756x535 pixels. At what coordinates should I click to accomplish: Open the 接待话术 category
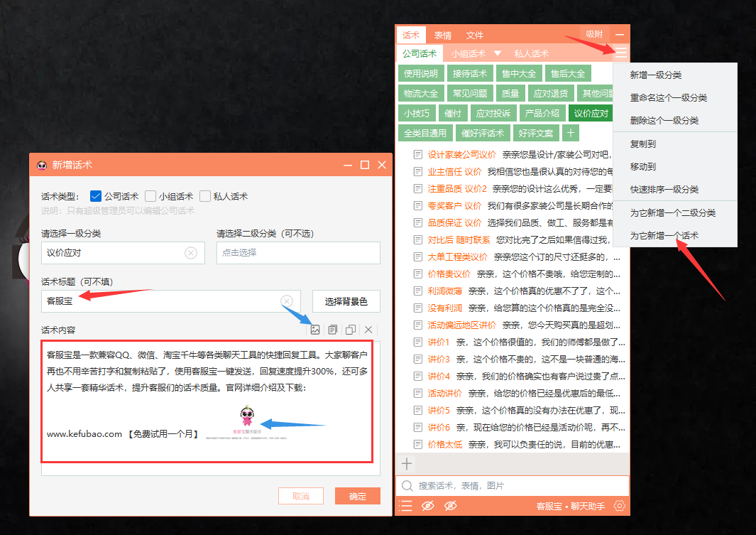(470, 73)
